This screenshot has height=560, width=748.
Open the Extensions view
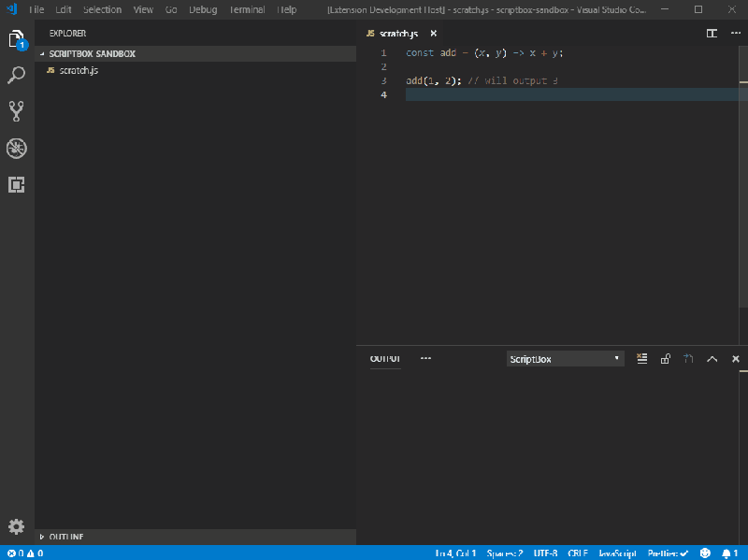tap(15, 185)
